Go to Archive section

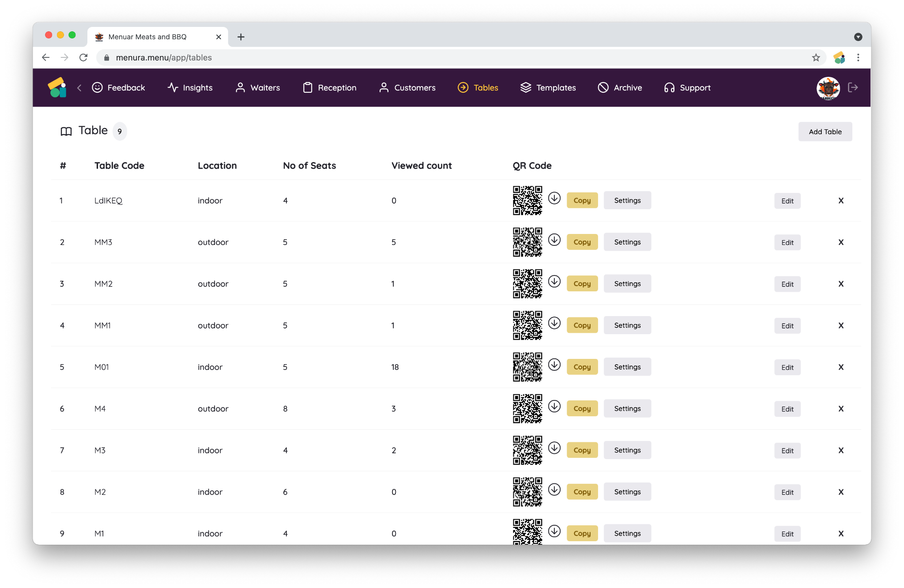[620, 87]
